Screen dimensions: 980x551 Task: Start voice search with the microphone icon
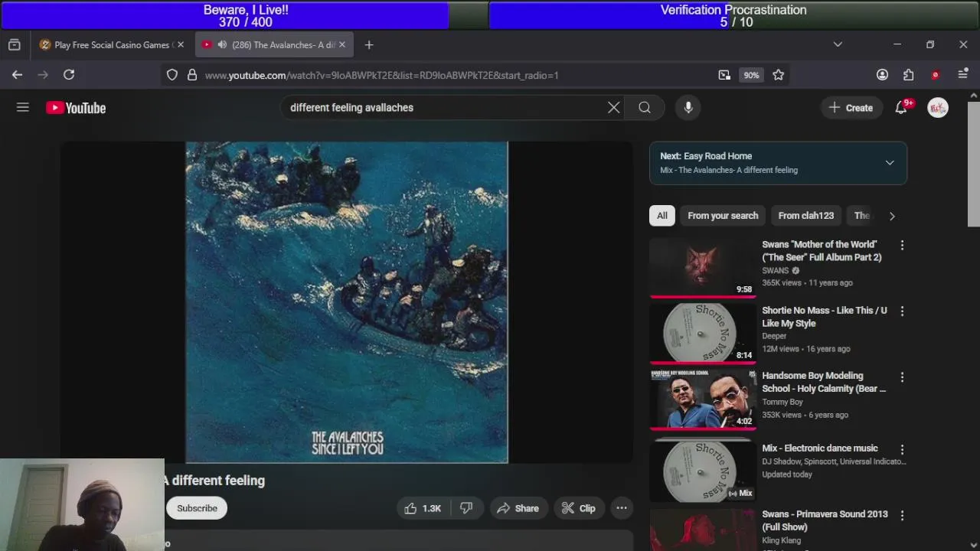point(688,108)
